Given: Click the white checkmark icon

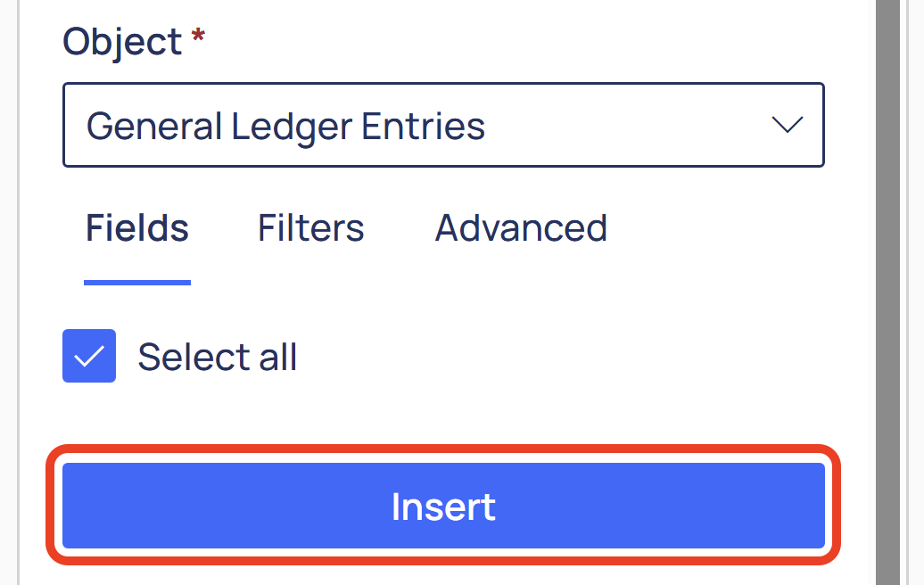Looking at the screenshot, I should coord(89,357).
